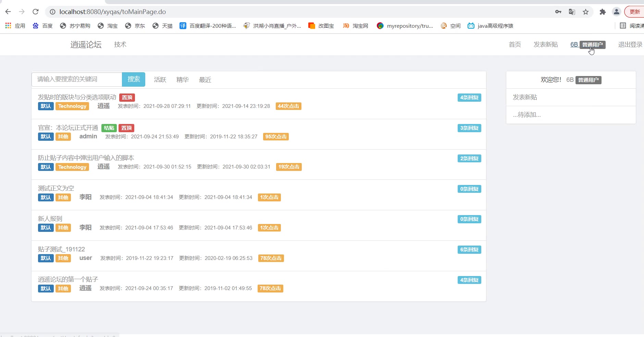This screenshot has width=644, height=337.
Task: Open the post 官宣：本论坛正式开通
Action: 68,128
